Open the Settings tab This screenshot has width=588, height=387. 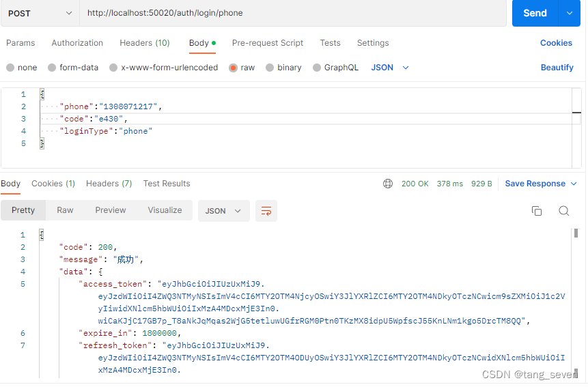[373, 43]
